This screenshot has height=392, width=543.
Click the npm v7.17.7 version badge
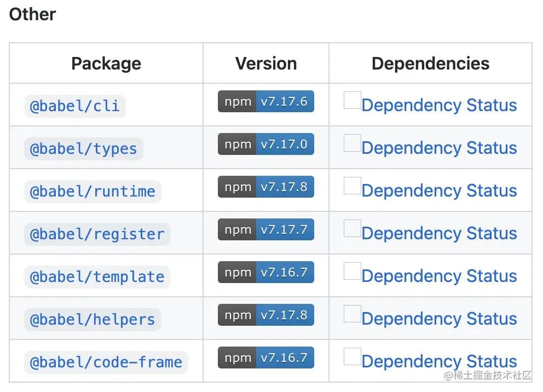265,230
